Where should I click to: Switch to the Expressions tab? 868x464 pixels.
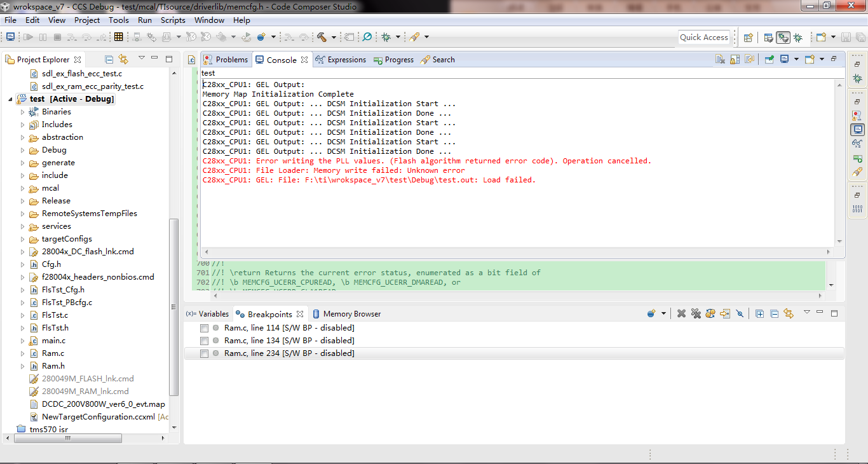click(x=341, y=60)
